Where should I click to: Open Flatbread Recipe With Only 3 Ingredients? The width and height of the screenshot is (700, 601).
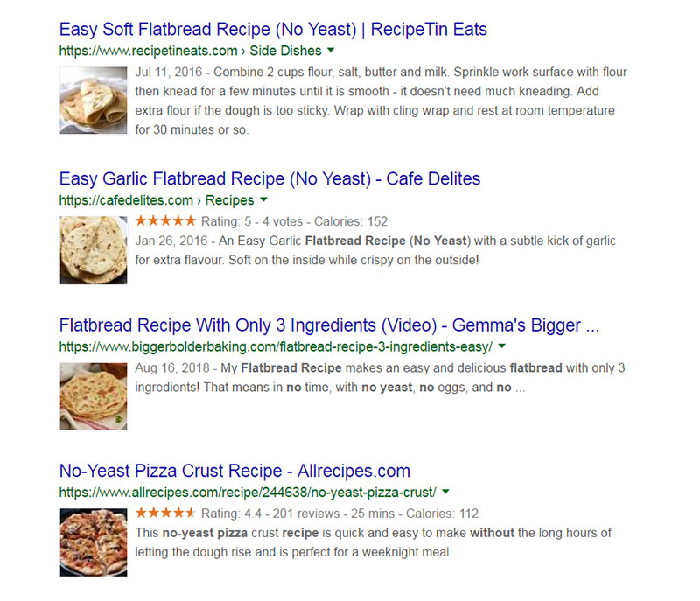329,325
